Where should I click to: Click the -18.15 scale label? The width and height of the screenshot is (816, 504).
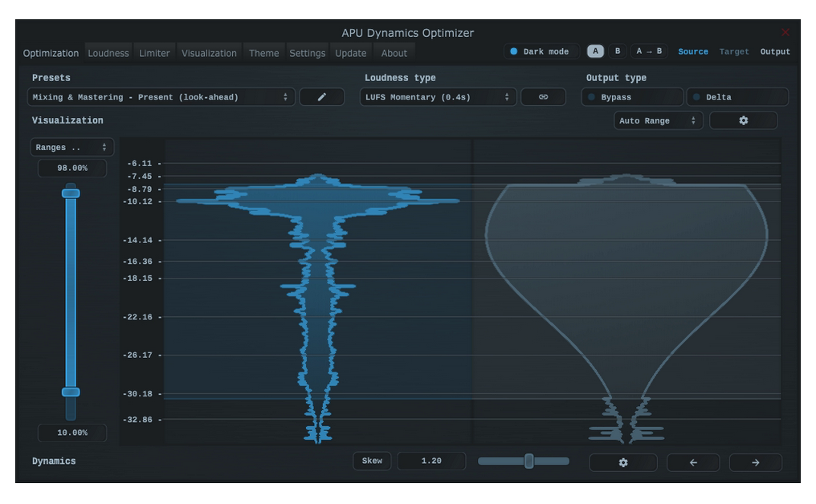pos(137,278)
